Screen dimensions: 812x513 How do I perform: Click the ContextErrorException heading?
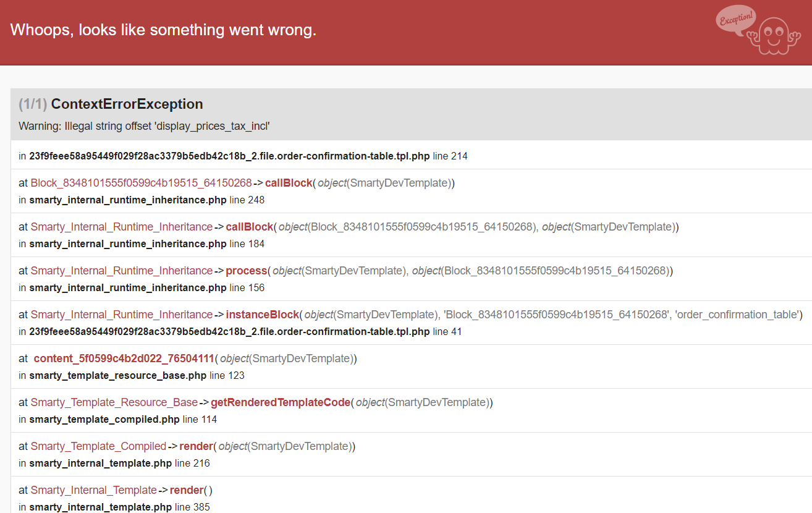(x=127, y=104)
